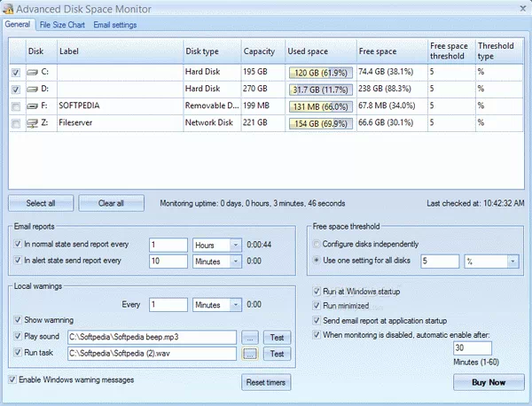Toggle the Play sound checkbox
The image size is (532, 406).
18,336
